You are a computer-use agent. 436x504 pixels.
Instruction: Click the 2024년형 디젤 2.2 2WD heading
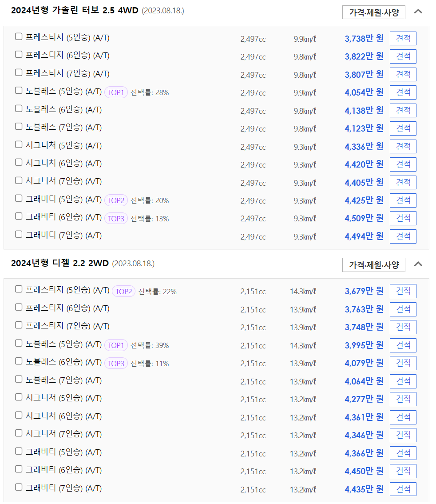[60, 263]
